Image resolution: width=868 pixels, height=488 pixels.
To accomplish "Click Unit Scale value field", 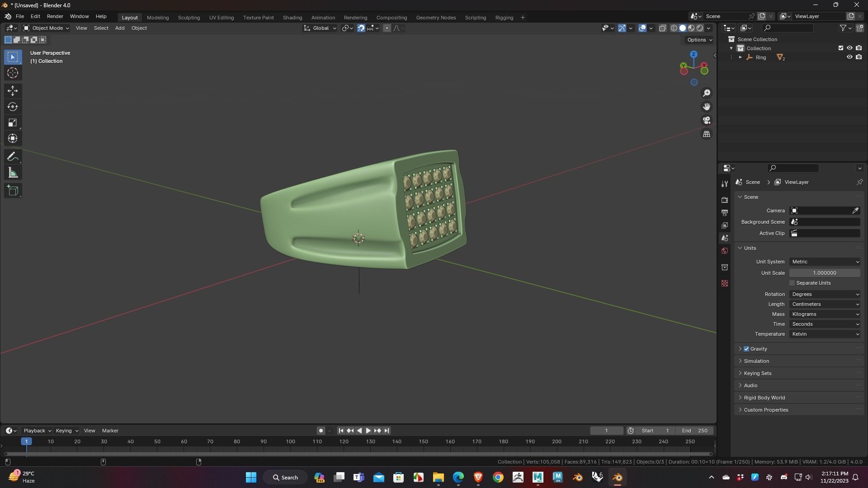I will (x=825, y=273).
